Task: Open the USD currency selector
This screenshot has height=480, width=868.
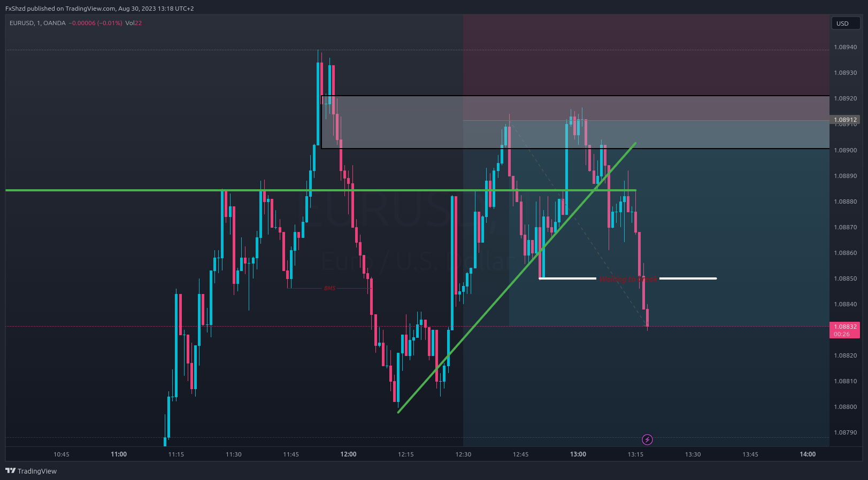Action: point(845,24)
